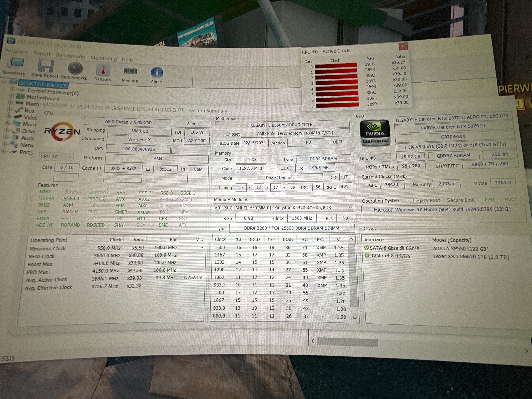The width and height of the screenshot is (532, 399).
Task: Open the Monitoring menu
Action: tap(103, 58)
